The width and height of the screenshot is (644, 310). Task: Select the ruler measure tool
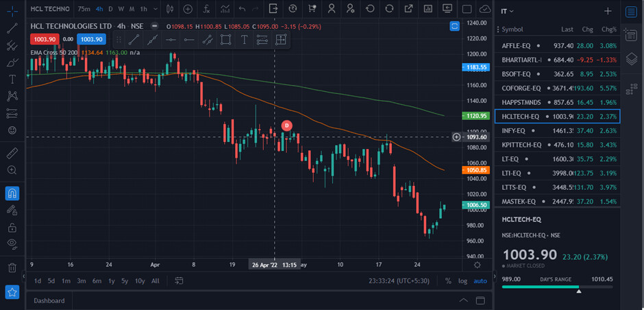click(12, 154)
